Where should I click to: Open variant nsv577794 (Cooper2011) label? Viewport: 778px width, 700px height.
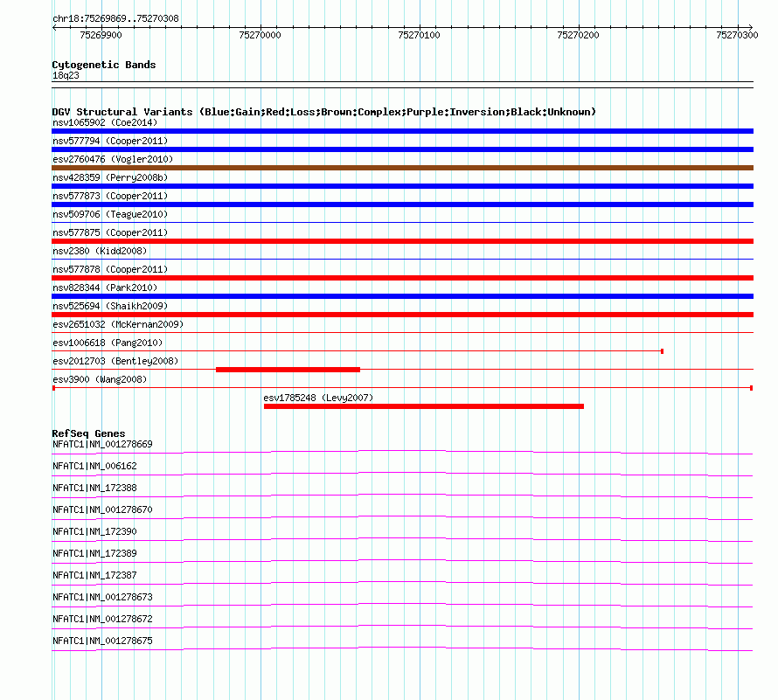point(110,141)
